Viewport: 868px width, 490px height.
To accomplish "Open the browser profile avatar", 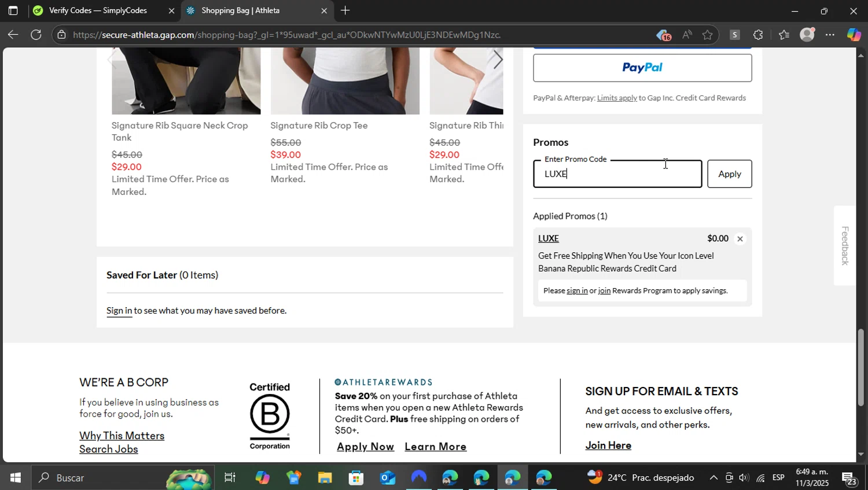I will click(807, 35).
